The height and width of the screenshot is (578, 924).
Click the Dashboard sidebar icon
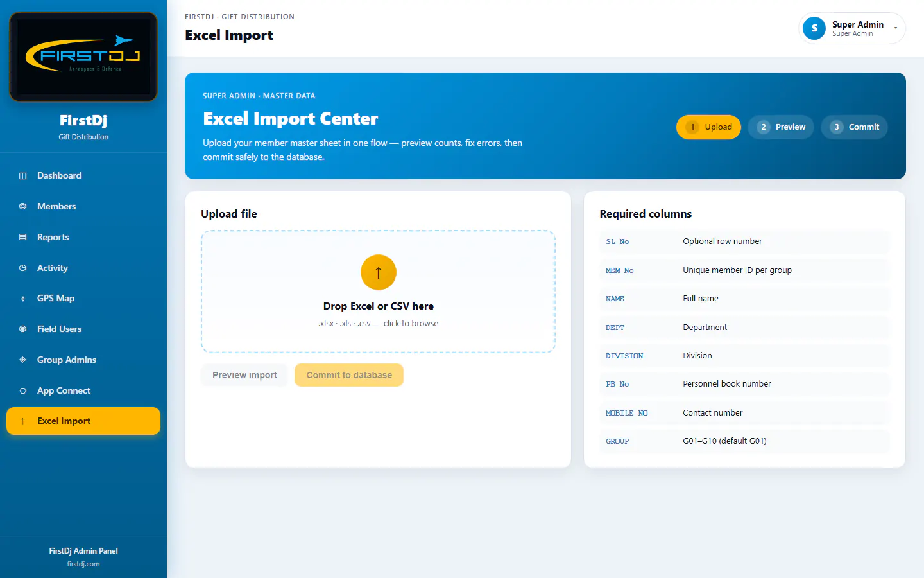22,176
